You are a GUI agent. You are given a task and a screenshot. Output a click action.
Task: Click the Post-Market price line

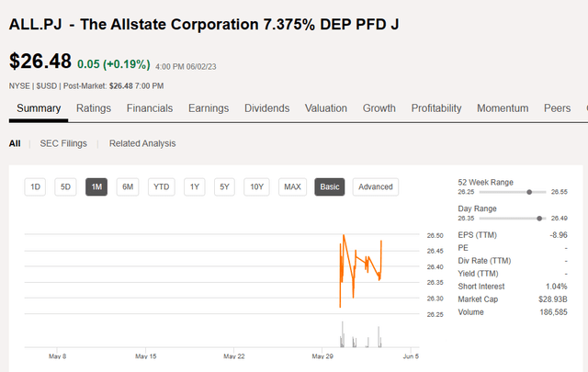point(113,86)
